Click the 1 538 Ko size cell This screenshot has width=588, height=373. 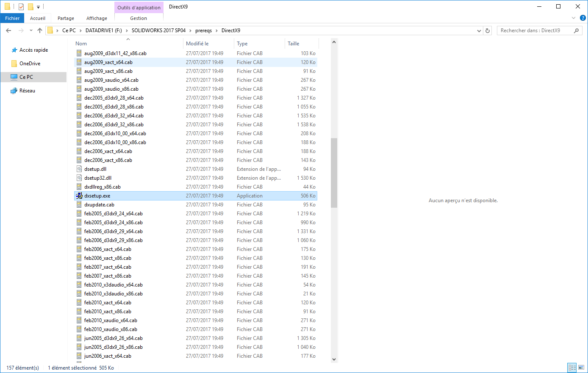pos(306,125)
